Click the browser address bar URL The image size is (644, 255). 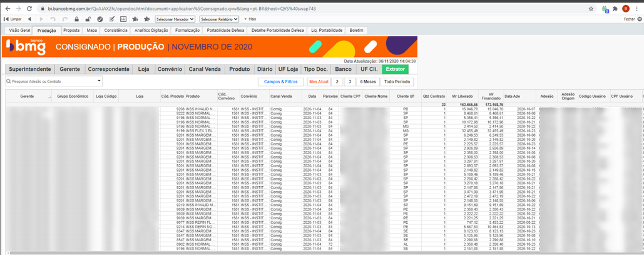click(178, 8)
